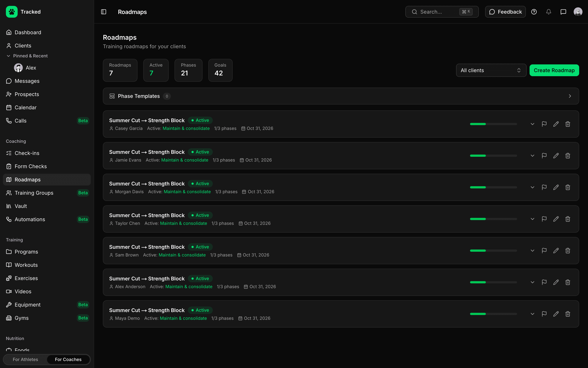Open Check-ins in sidebar
Screen dimensions: 588x368
(x=47, y=153)
